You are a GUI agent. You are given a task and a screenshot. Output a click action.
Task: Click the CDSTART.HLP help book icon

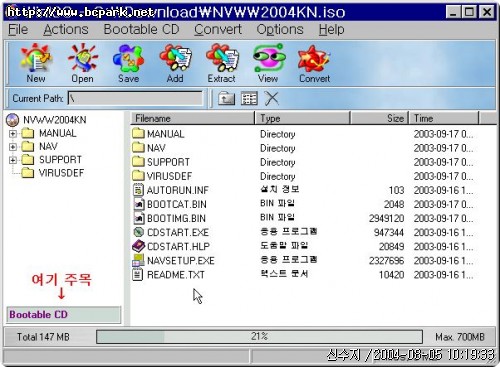[138, 246]
